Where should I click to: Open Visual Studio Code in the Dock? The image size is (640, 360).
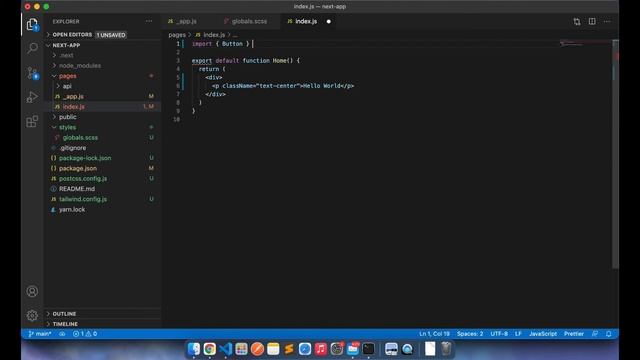[226, 349]
